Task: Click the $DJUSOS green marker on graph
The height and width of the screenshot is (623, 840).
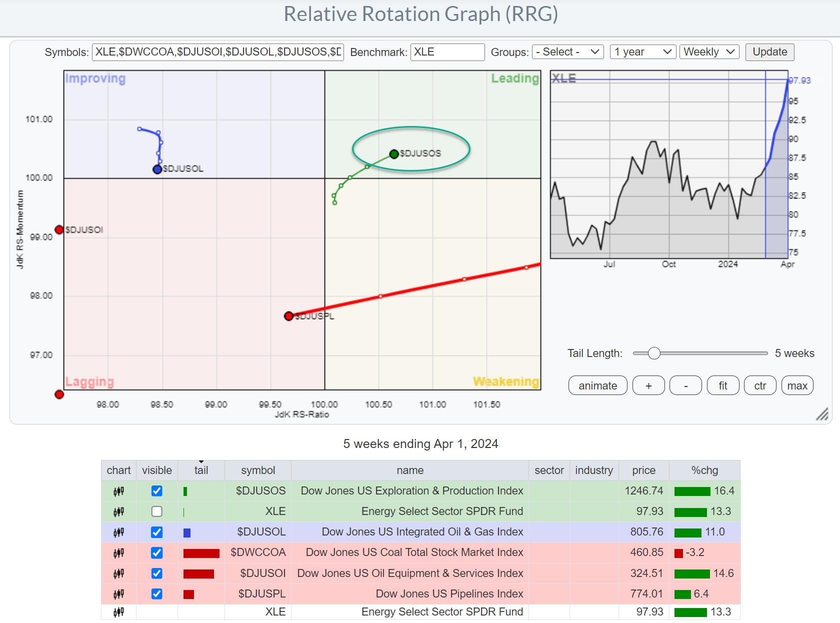Action: click(x=394, y=154)
